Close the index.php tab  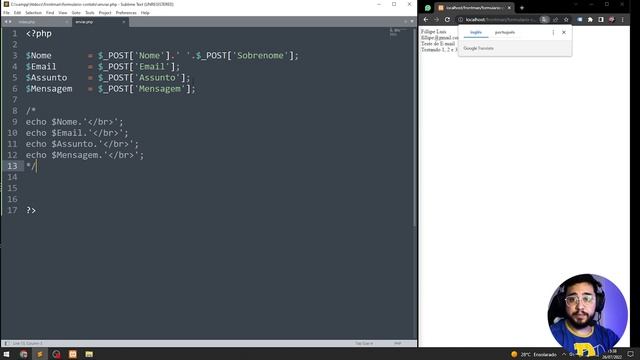coord(67,22)
